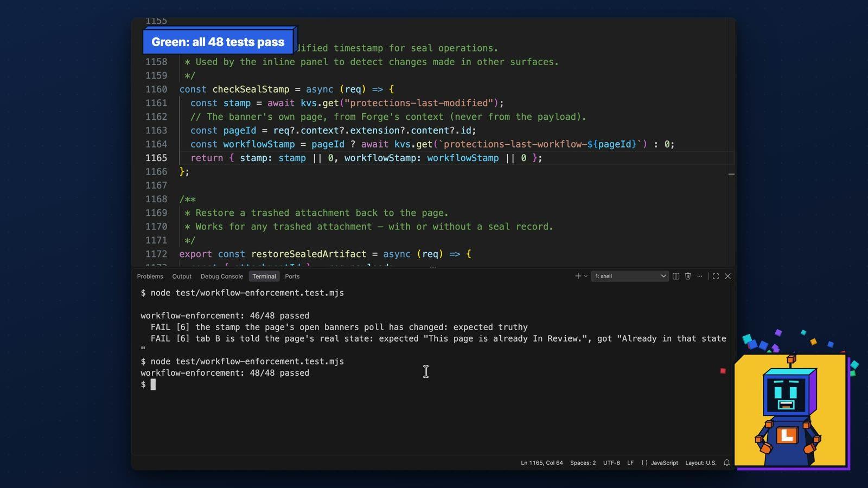Click the 'workflowStamp' constant on line 1164
Image resolution: width=868 pixels, height=488 pixels.
[259, 144]
